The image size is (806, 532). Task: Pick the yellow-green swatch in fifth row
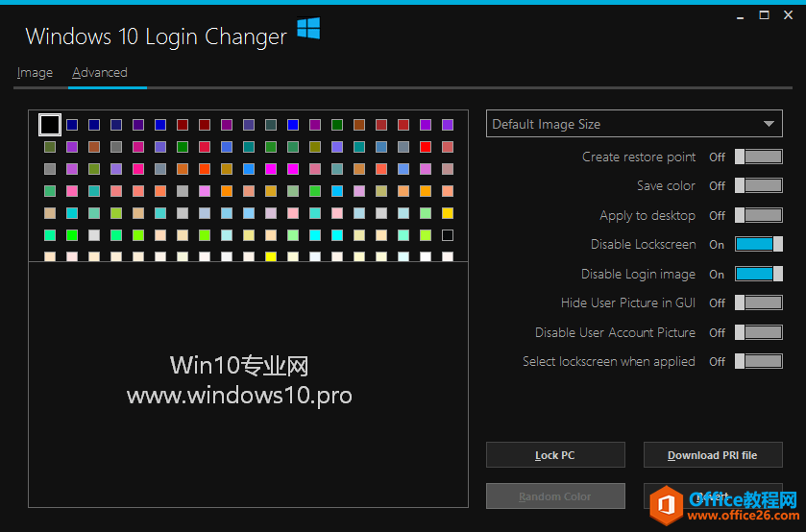116,213
